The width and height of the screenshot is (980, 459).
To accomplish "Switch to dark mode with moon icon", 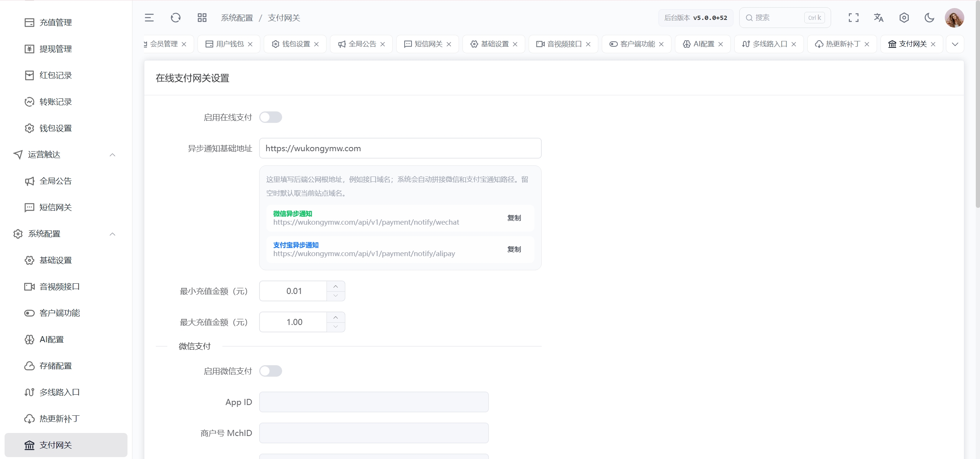I will (929, 18).
